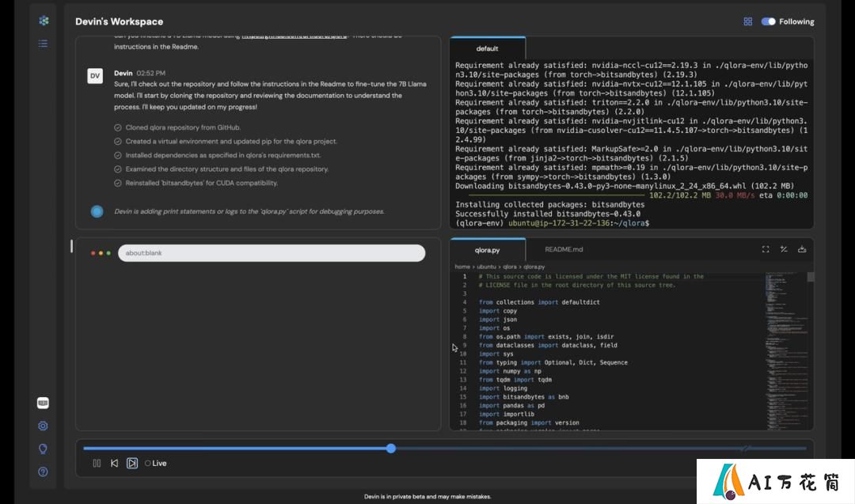Focus the about:blank address bar
Image resolution: width=855 pixels, height=504 pixels.
pos(272,253)
